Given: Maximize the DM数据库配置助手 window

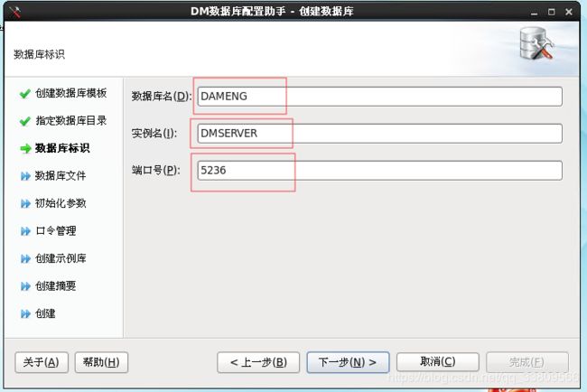Looking at the screenshot, I should tap(552, 12).
